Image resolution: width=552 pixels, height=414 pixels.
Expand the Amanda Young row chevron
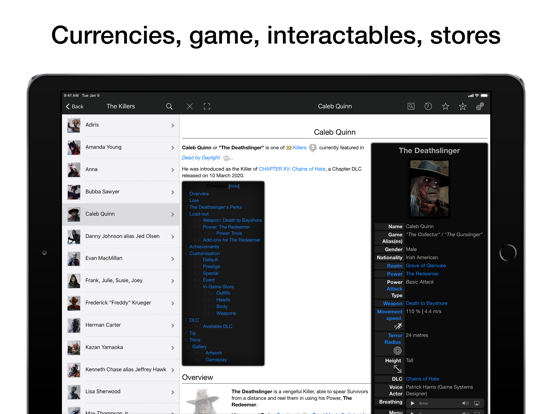click(x=172, y=148)
